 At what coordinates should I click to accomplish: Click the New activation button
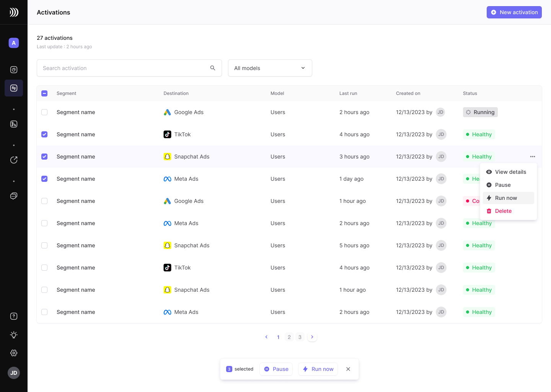point(514,12)
